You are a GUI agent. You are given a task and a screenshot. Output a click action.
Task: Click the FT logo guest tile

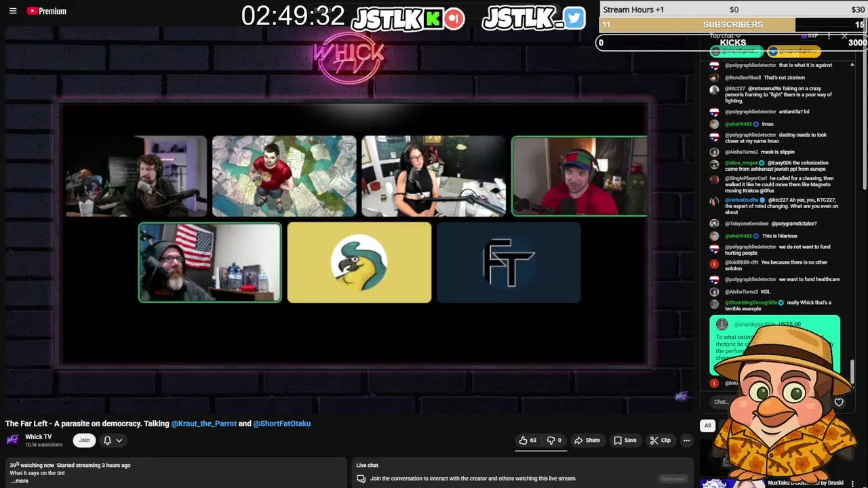point(509,262)
